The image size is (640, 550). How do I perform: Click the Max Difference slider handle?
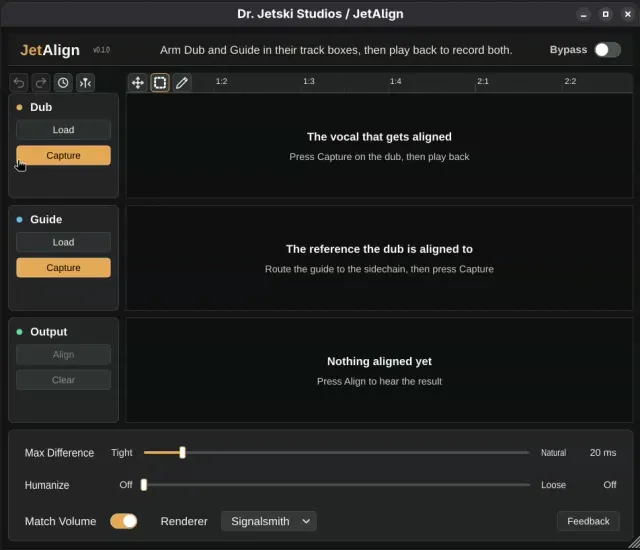coord(182,452)
